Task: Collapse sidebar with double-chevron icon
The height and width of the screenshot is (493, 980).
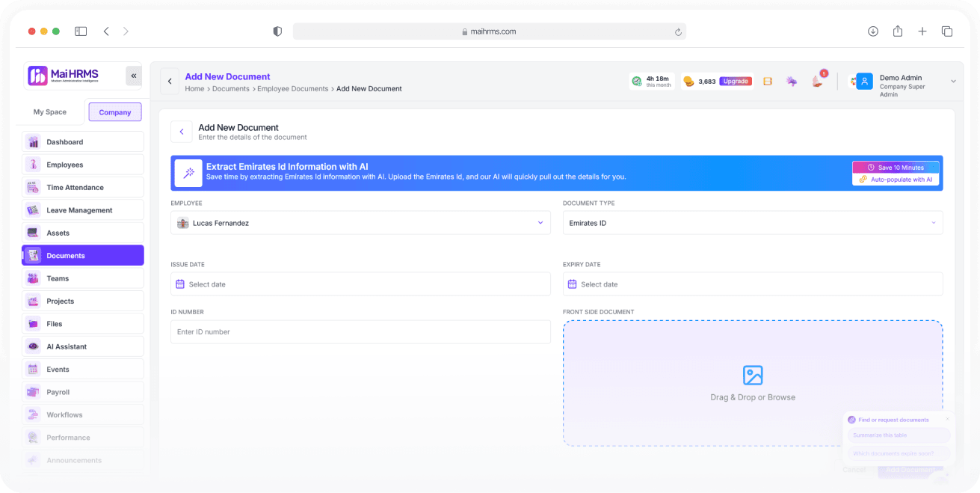Action: 134,76
